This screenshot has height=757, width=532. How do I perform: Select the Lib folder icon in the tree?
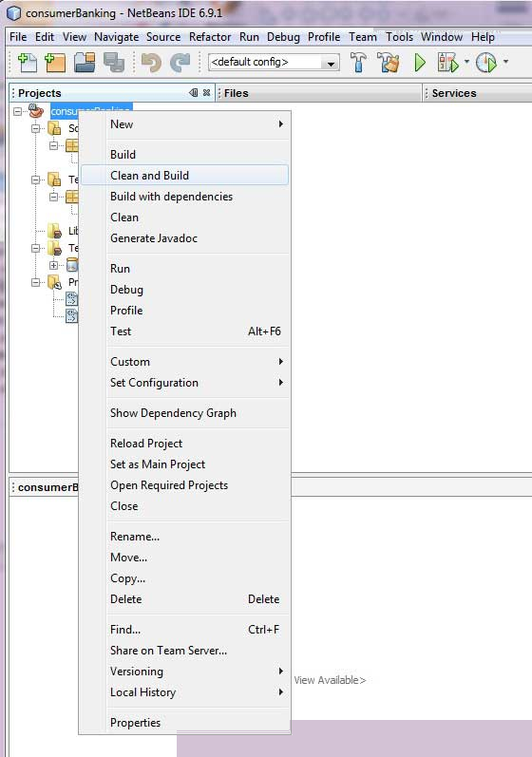point(54,231)
